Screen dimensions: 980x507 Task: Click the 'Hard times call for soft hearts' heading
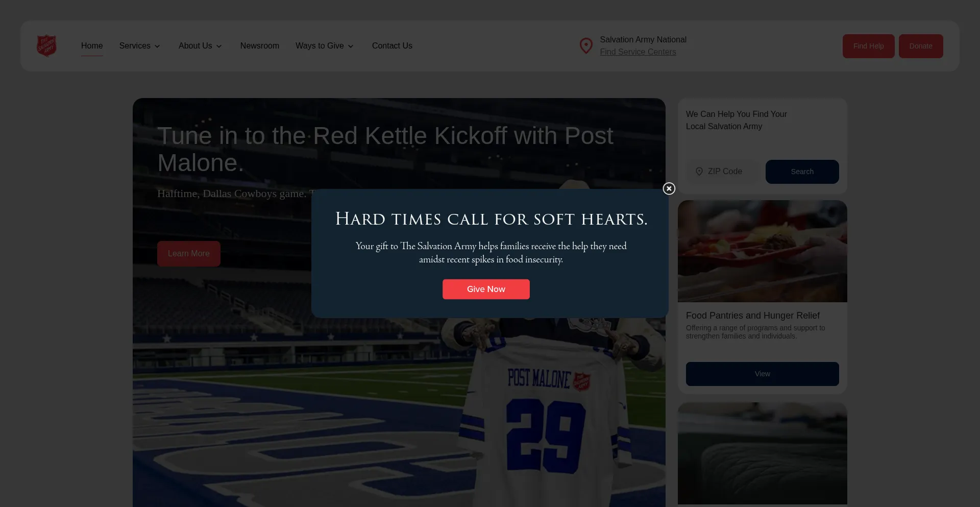(491, 219)
